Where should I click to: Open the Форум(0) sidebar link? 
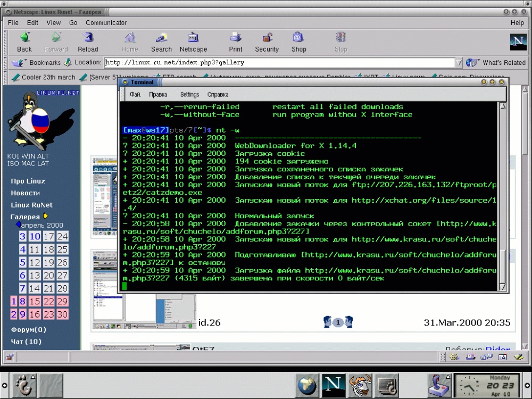(29, 330)
